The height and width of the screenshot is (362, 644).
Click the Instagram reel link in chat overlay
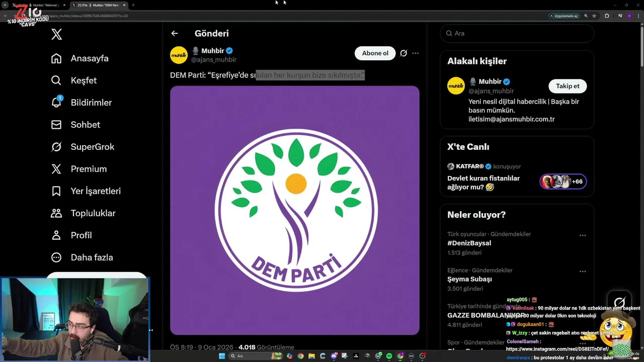tap(557, 349)
